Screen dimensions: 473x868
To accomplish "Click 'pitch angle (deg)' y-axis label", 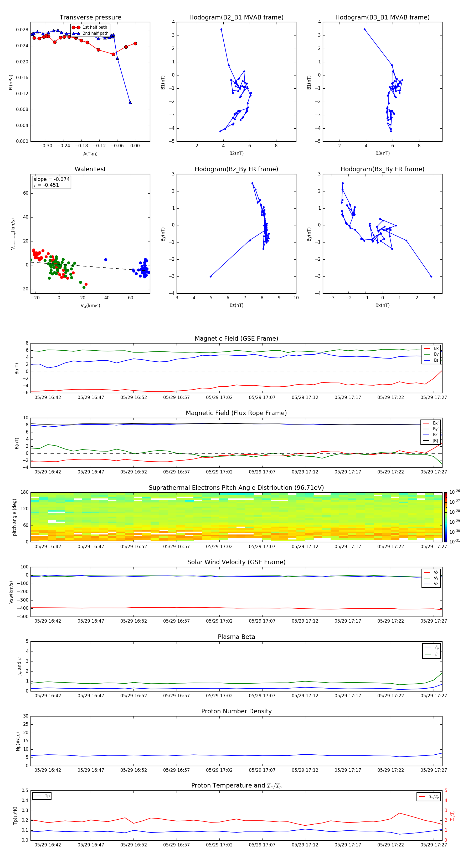I will (x=14, y=517).
